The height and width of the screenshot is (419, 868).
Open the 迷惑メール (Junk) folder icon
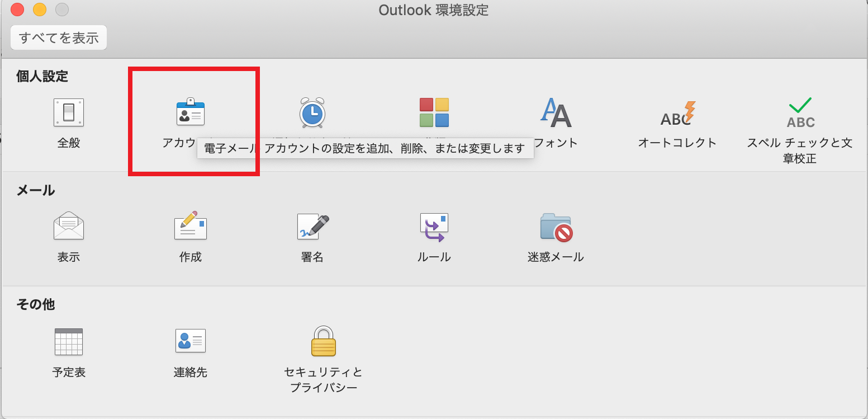556,227
